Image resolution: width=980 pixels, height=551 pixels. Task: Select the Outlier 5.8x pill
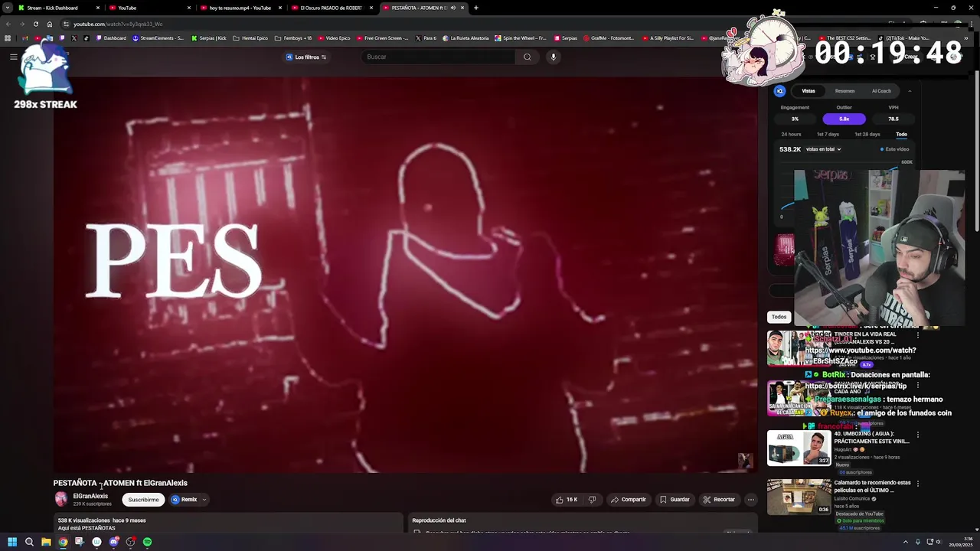[844, 119]
